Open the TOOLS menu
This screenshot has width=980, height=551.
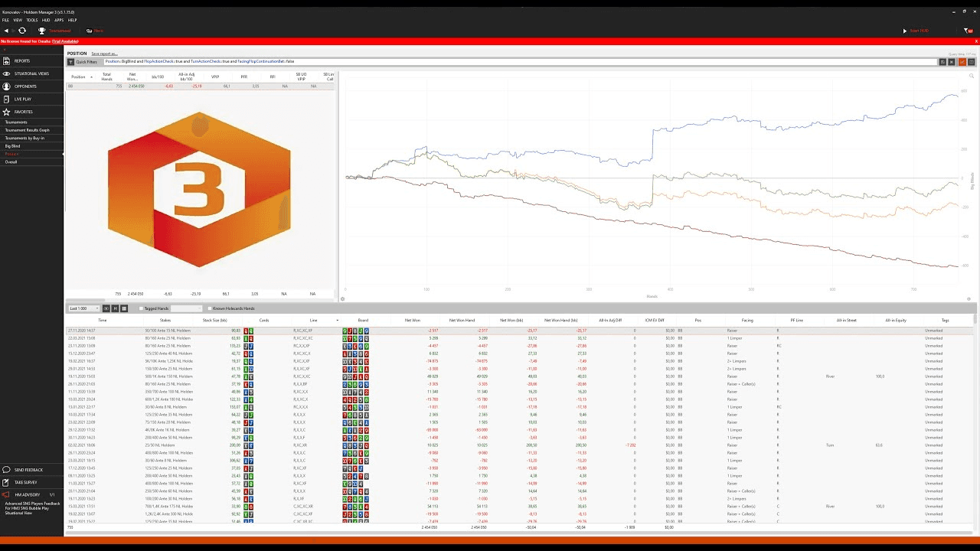(x=32, y=20)
